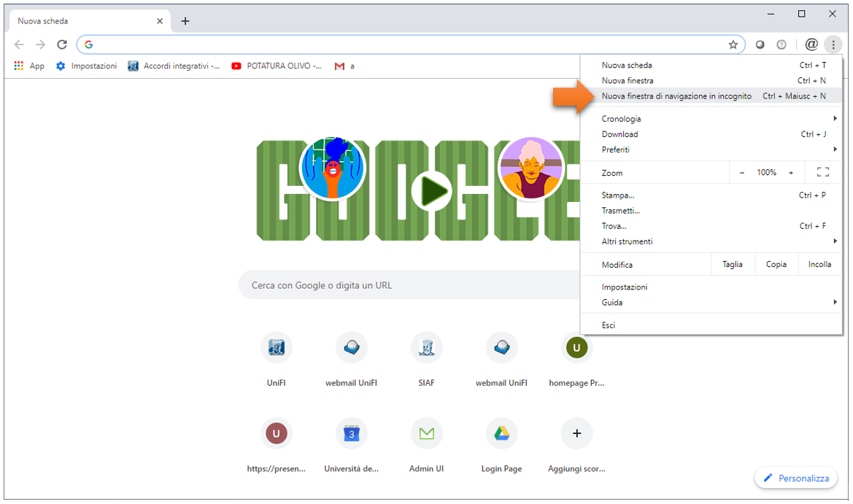Click the Personalizza button
Screen dimensions: 853x504
coord(795,478)
